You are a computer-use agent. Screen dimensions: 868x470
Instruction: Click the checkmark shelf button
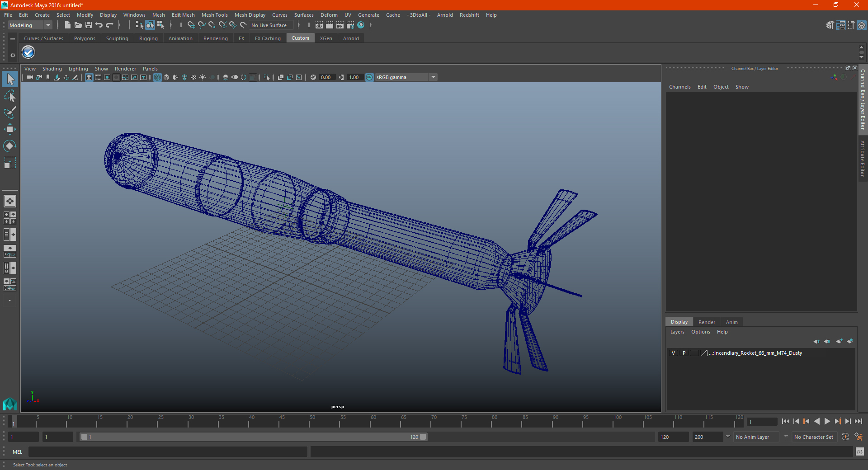(x=28, y=52)
